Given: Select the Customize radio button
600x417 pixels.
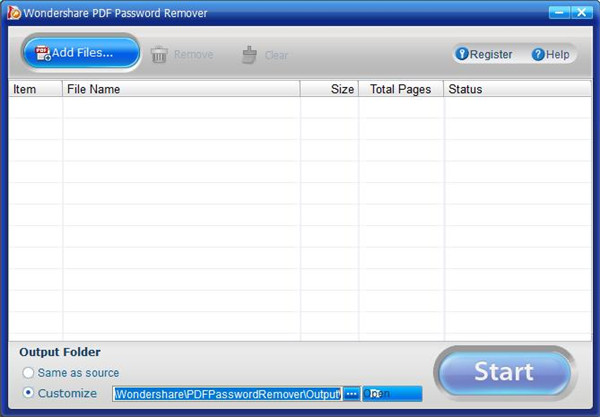Looking at the screenshot, I should click(28, 393).
